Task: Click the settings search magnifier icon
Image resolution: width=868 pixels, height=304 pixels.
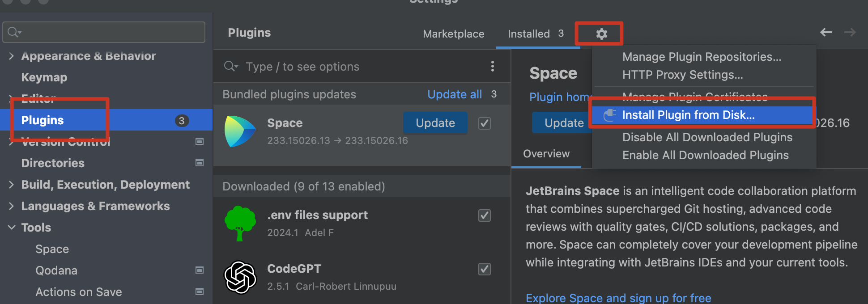Action: pyautogui.click(x=14, y=32)
